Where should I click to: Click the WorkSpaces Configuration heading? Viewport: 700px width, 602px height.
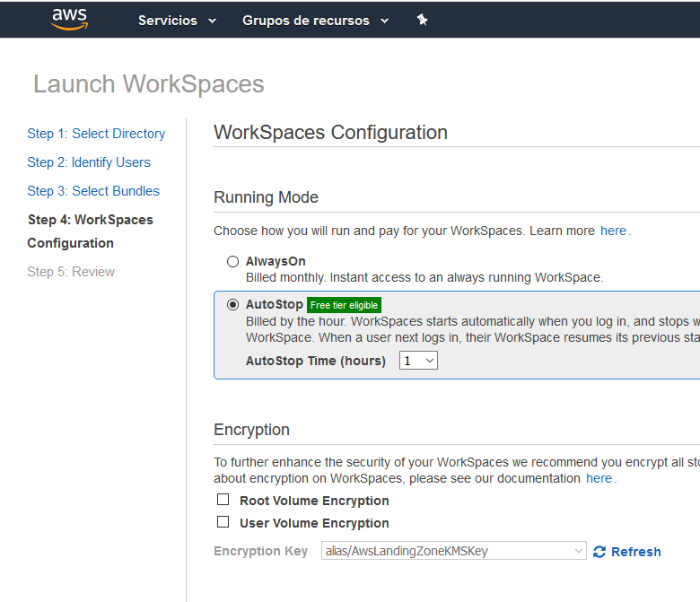click(330, 133)
